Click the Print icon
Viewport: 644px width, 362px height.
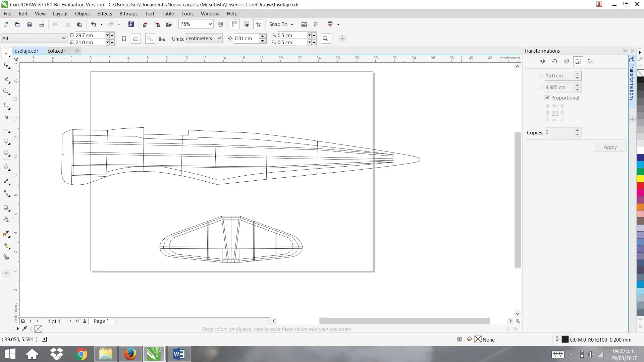click(x=41, y=24)
